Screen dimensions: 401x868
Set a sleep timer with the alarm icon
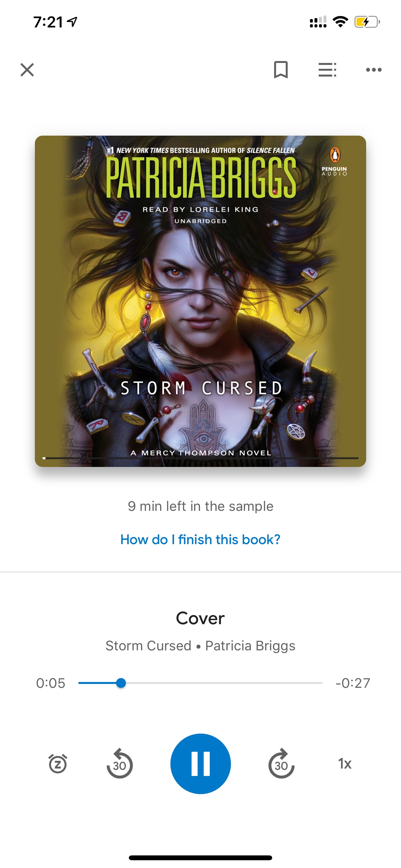(x=58, y=764)
